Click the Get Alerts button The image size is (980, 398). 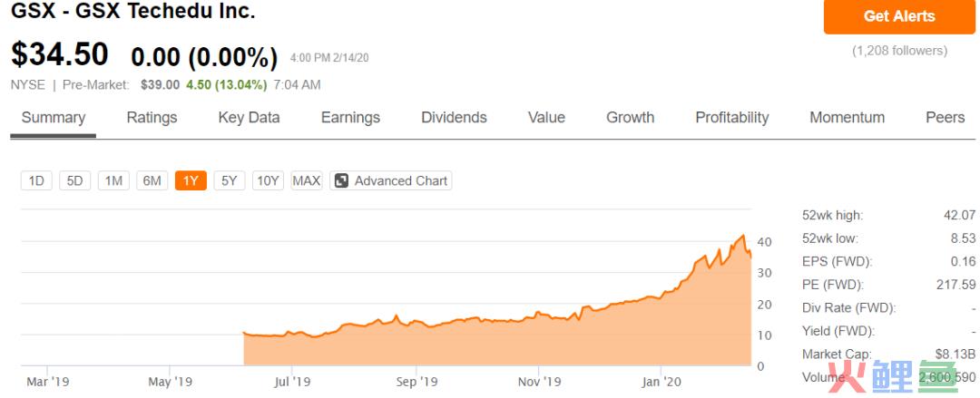(898, 16)
